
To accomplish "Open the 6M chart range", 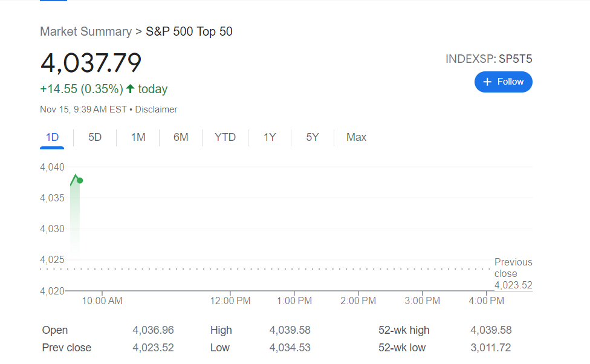I will pyautogui.click(x=181, y=137).
